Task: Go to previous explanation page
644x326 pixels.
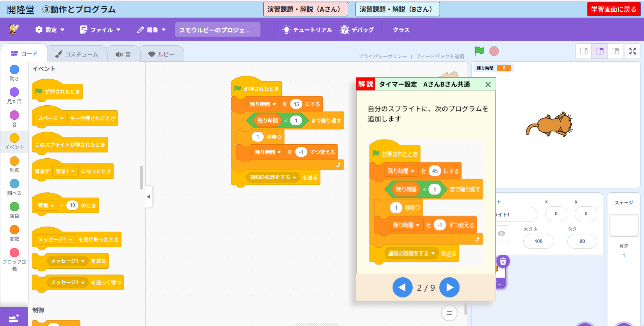Action: [402, 287]
